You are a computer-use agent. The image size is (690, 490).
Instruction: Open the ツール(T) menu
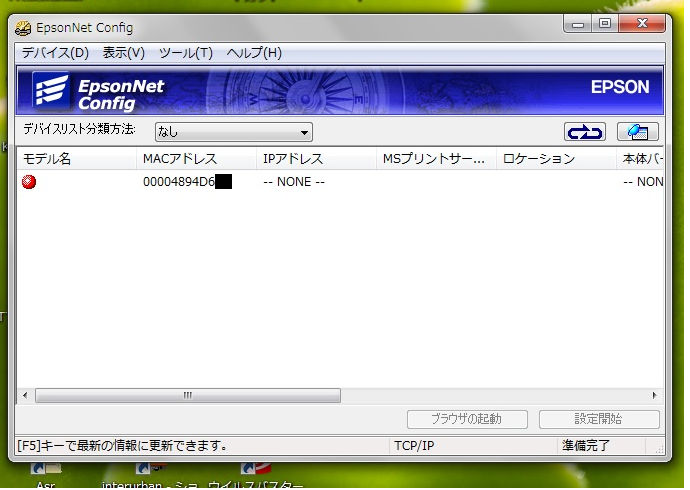point(187,53)
